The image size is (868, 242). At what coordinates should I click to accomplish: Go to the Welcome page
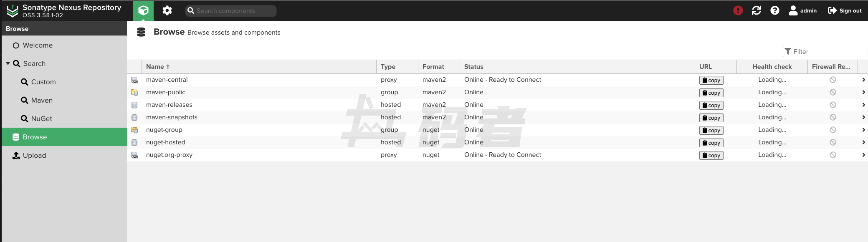[x=38, y=45]
